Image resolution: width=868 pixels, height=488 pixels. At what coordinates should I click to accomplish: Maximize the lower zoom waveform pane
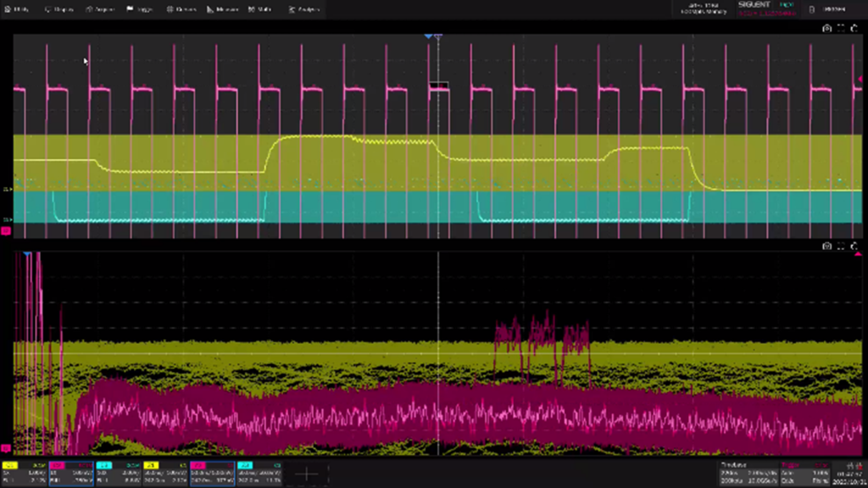[841, 246]
